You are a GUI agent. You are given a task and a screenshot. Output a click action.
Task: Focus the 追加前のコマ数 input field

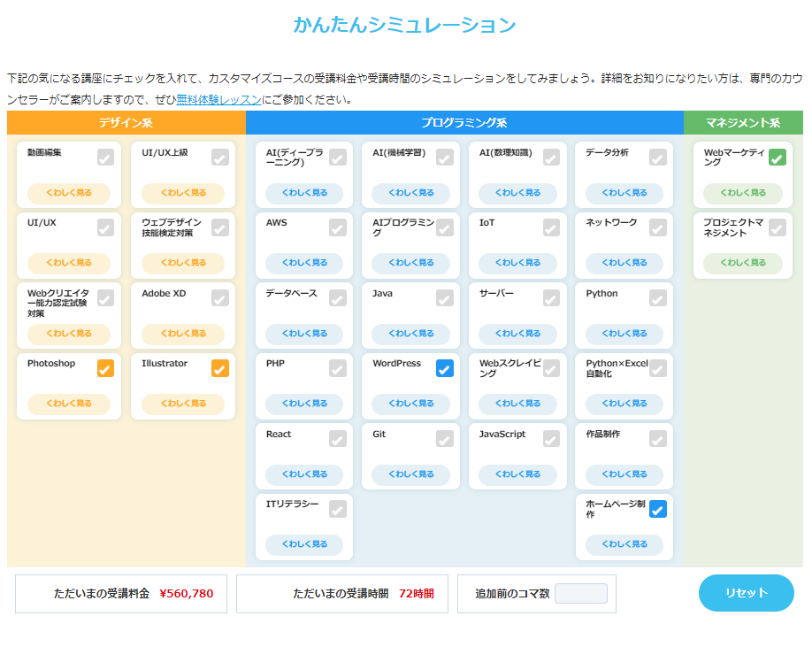coord(581,594)
